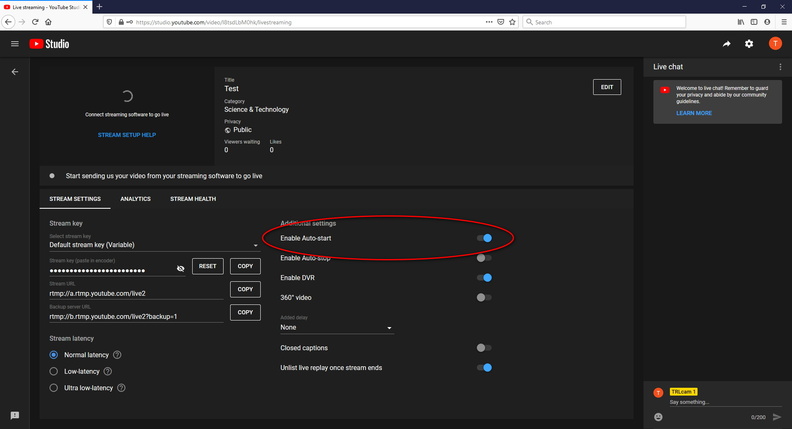This screenshot has height=429, width=792.
Task: Switch to Stream Settings tab
Action: coord(75,199)
